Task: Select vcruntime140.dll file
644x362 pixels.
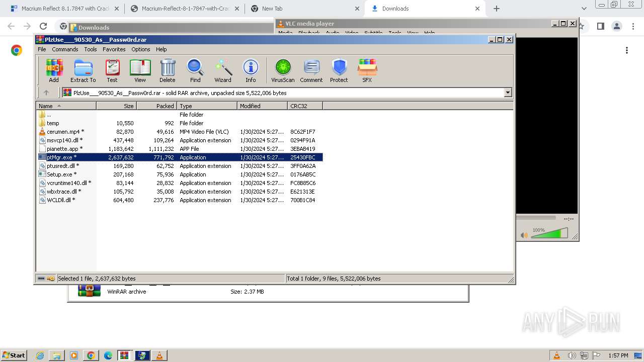Action: [180, 183]
